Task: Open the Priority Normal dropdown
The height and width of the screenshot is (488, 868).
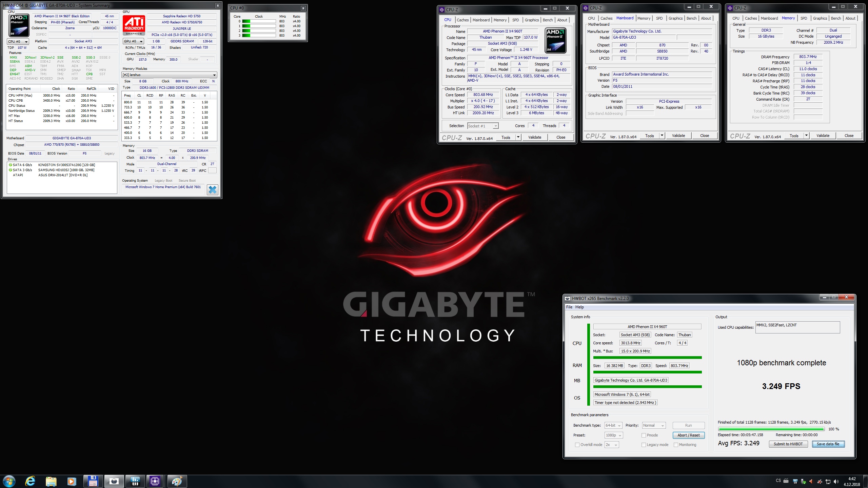Action: (654, 425)
